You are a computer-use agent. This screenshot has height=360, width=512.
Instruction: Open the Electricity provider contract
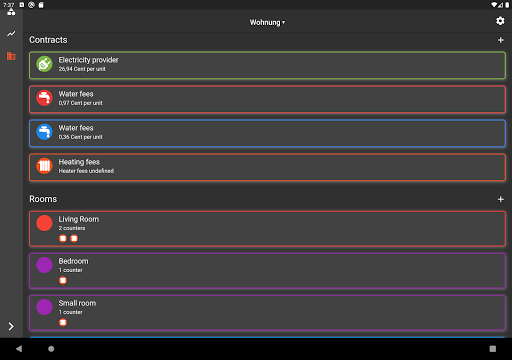tap(267, 65)
